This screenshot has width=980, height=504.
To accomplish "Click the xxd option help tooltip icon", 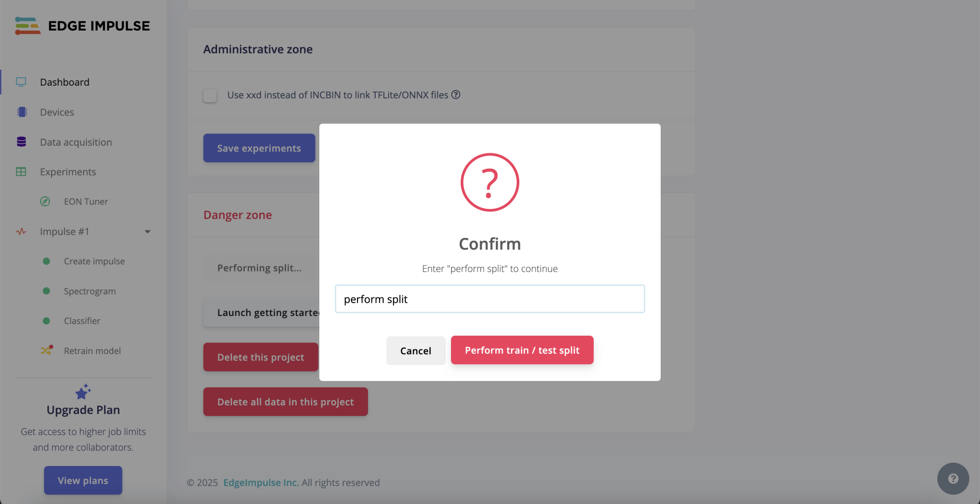I will coord(456,94).
